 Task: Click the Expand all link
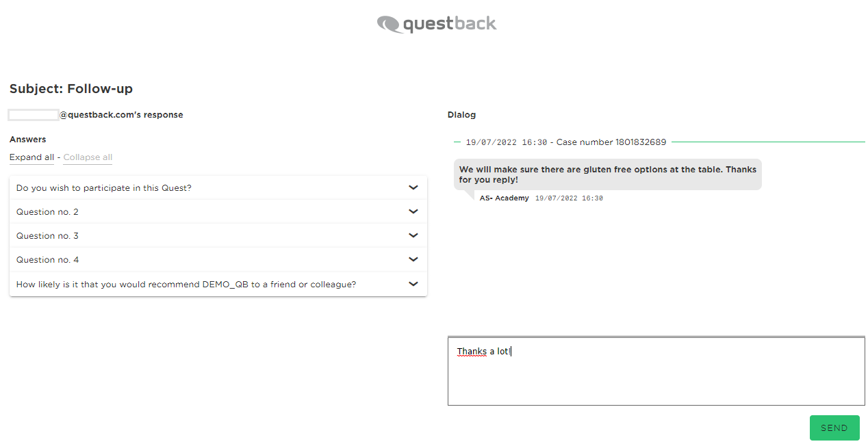(x=31, y=157)
